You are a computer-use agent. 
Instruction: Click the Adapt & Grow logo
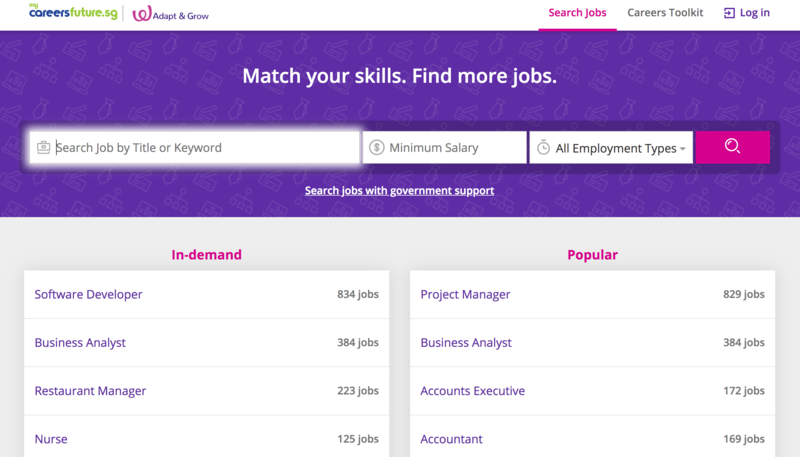click(x=171, y=14)
